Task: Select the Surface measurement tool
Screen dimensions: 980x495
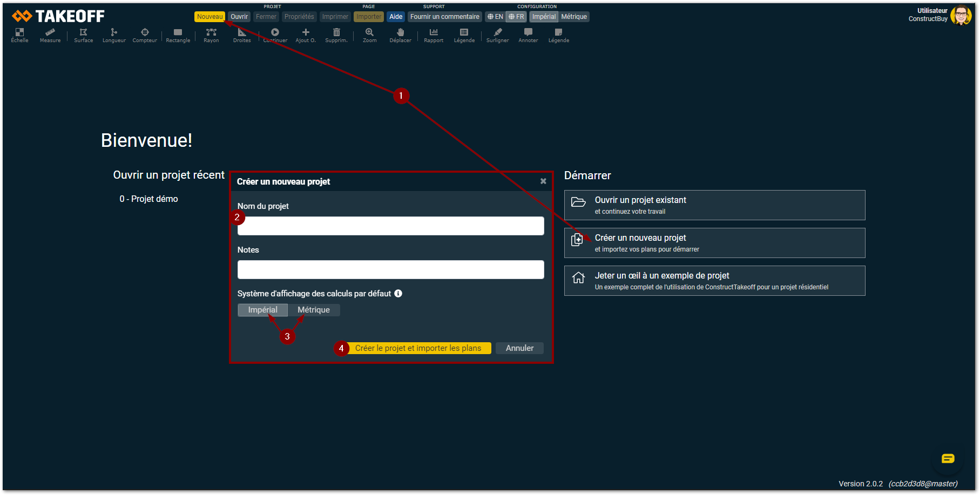Action: click(x=83, y=35)
